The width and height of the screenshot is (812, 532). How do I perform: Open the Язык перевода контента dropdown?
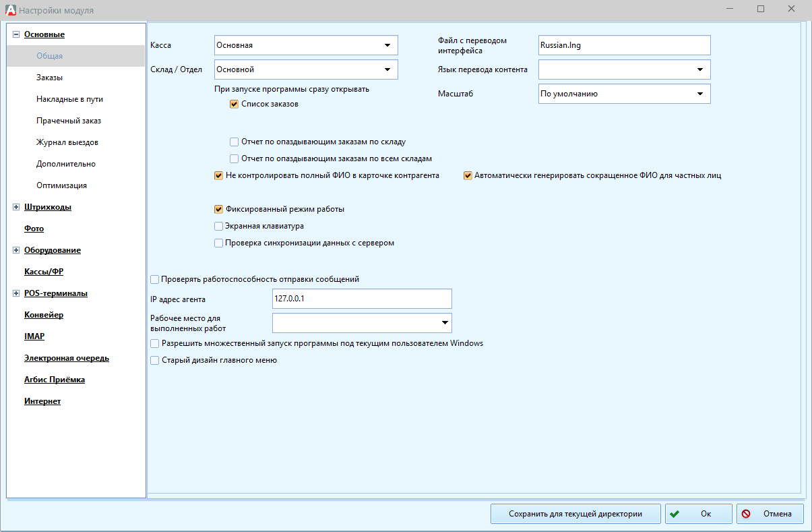pyautogui.click(x=700, y=69)
